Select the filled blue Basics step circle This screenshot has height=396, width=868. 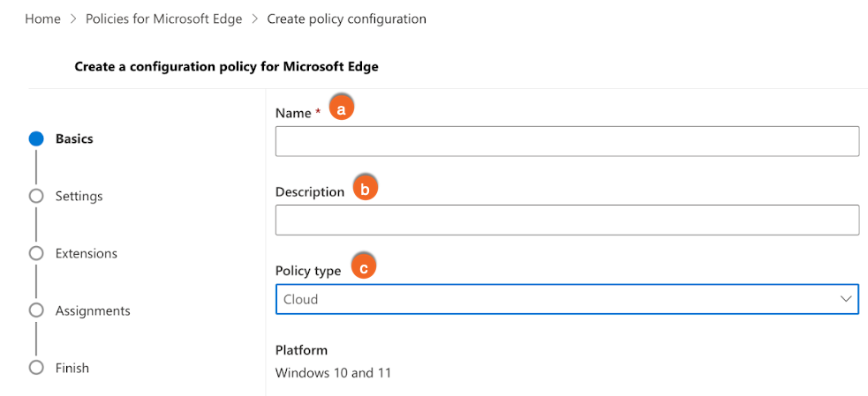tap(36, 138)
